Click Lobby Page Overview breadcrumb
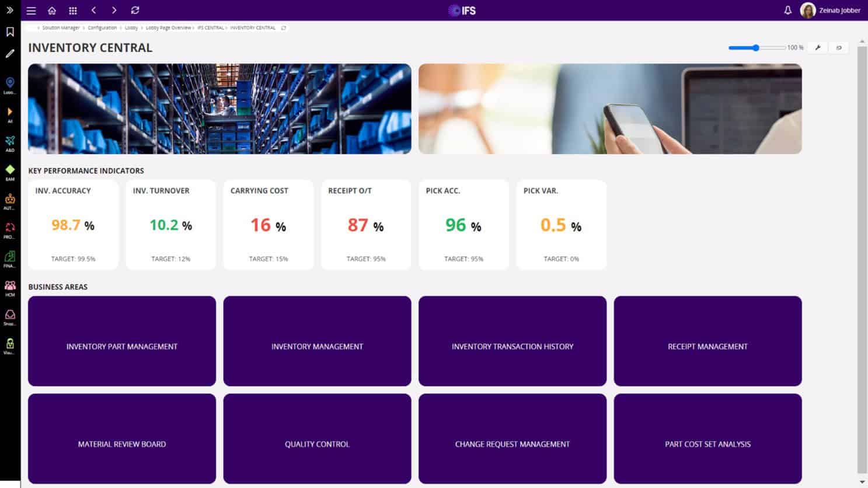This screenshot has height=488, width=868. click(x=168, y=28)
